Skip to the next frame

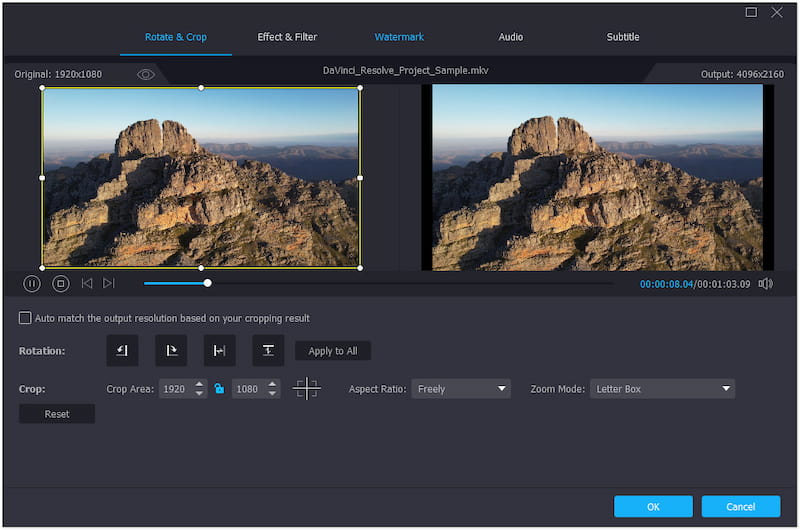click(x=109, y=284)
